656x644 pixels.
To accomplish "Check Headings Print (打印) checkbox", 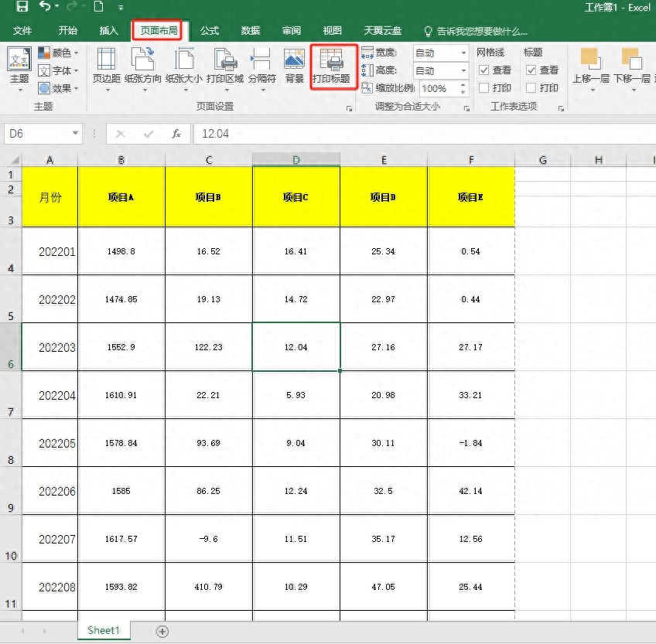I will point(531,87).
